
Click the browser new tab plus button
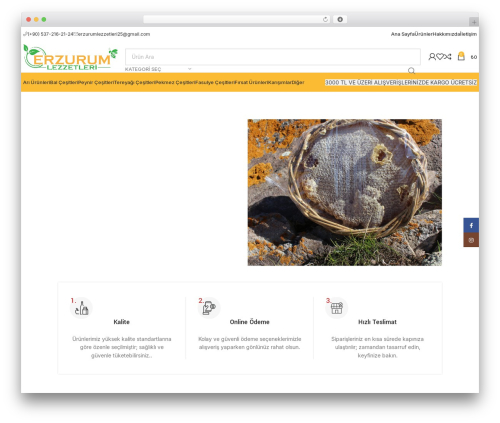tap(474, 22)
